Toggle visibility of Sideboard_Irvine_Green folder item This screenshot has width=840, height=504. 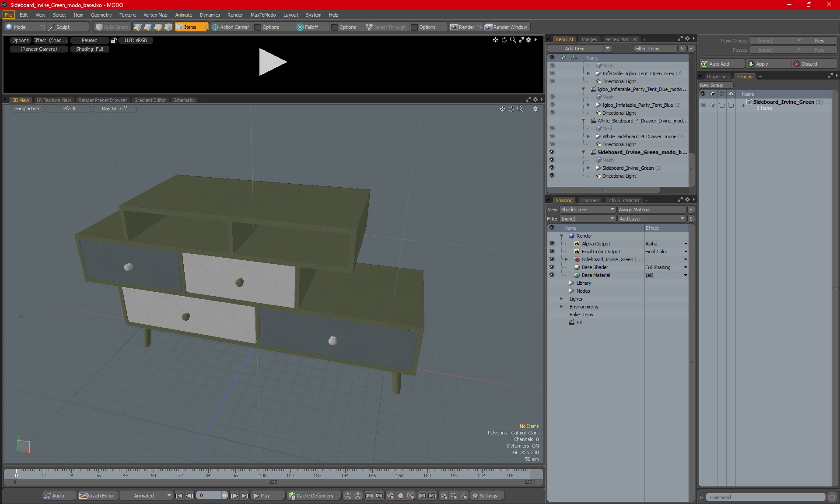coord(552,168)
